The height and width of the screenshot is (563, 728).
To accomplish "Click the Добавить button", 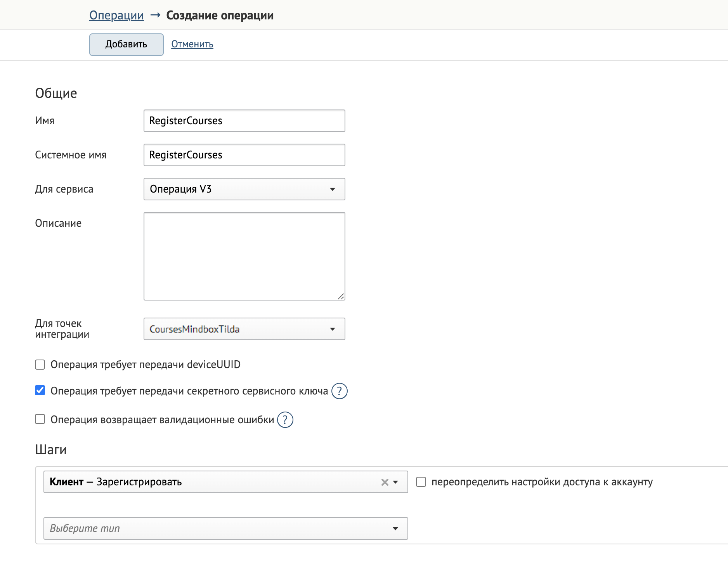I will pyautogui.click(x=127, y=44).
